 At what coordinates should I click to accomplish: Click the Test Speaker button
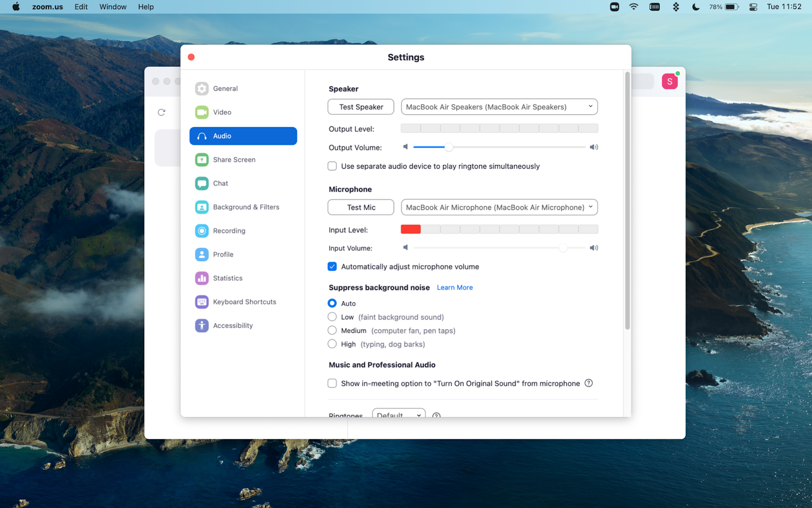[361, 107]
